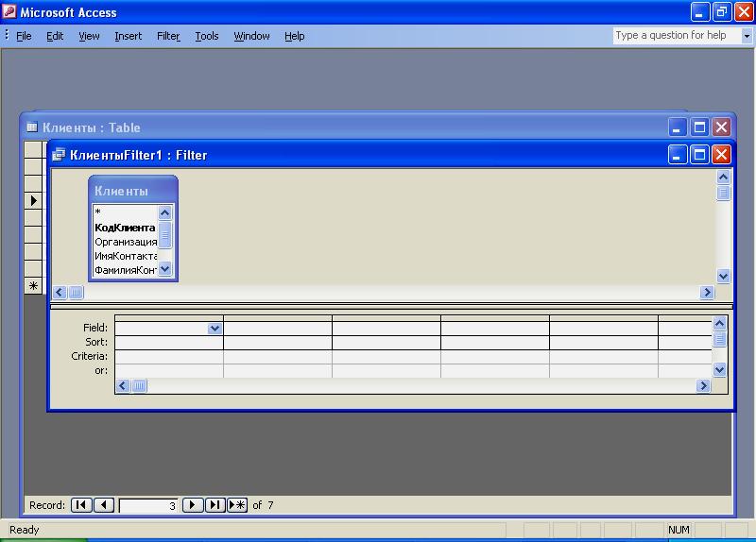Open the Help menu
The image size is (756, 542).
[x=294, y=36]
